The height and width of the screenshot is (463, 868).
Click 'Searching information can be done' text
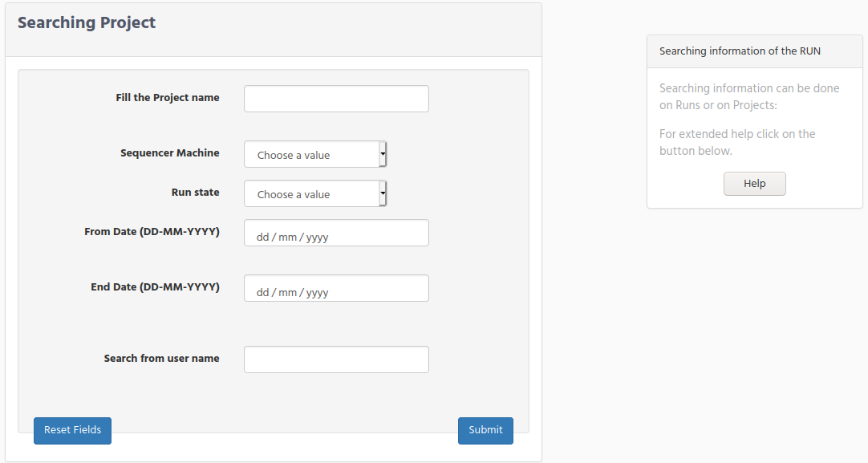(749, 88)
